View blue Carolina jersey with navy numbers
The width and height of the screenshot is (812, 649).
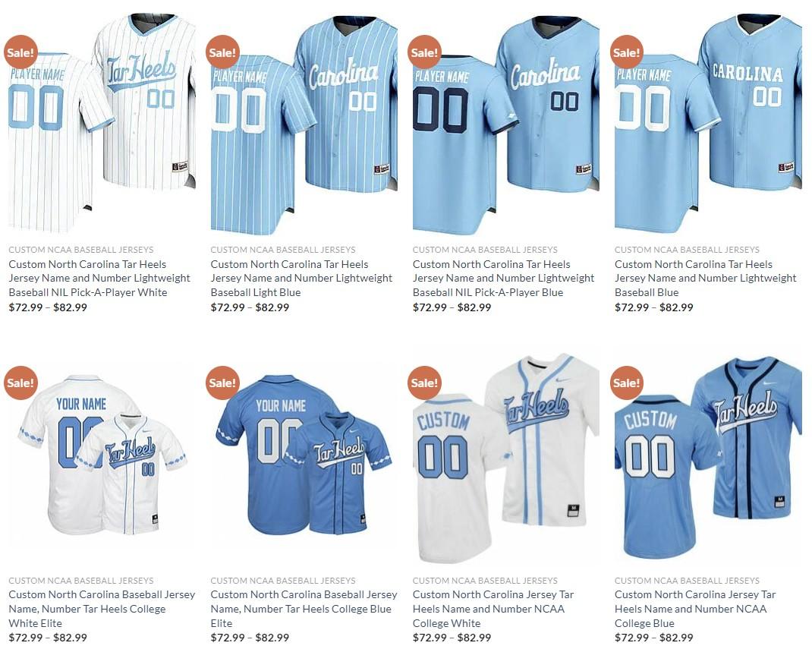coord(506,123)
